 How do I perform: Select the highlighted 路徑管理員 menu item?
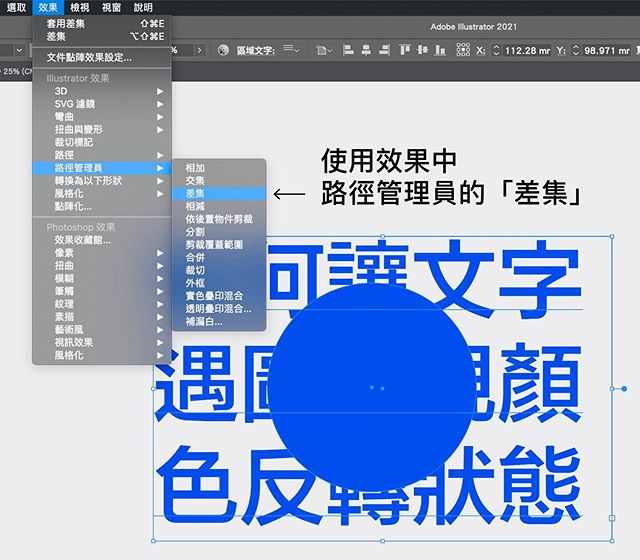point(102,168)
